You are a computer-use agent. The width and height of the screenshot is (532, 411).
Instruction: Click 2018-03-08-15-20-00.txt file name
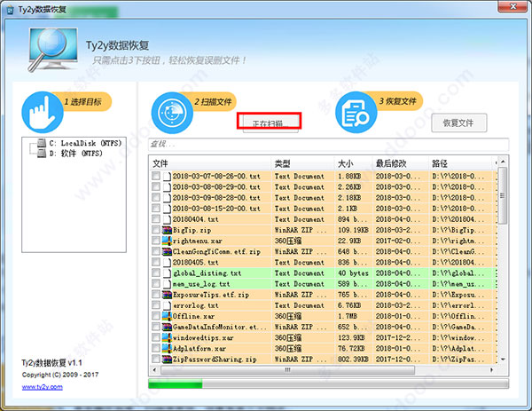click(216, 209)
